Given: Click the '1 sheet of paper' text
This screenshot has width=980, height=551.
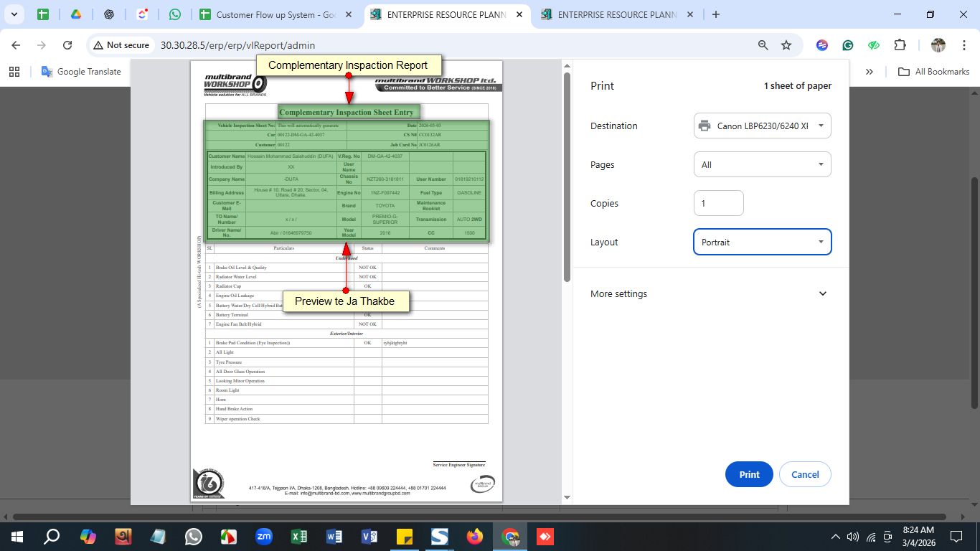Looking at the screenshot, I should click(798, 86).
